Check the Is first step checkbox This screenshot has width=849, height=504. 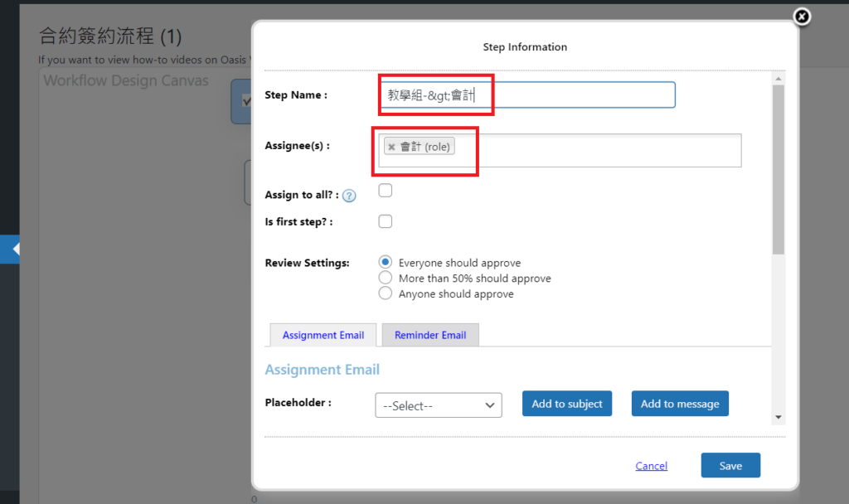[x=385, y=221]
